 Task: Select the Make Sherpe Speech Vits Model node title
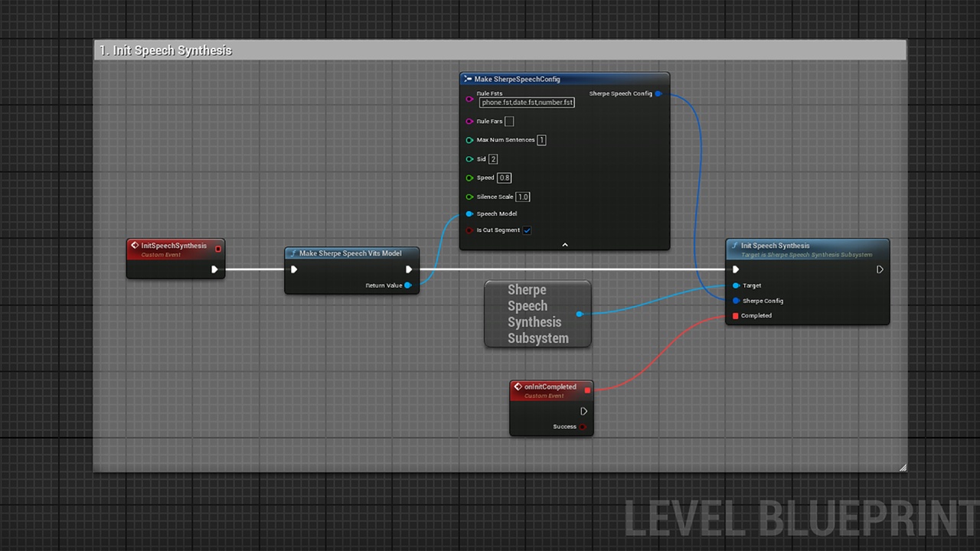[x=350, y=253]
